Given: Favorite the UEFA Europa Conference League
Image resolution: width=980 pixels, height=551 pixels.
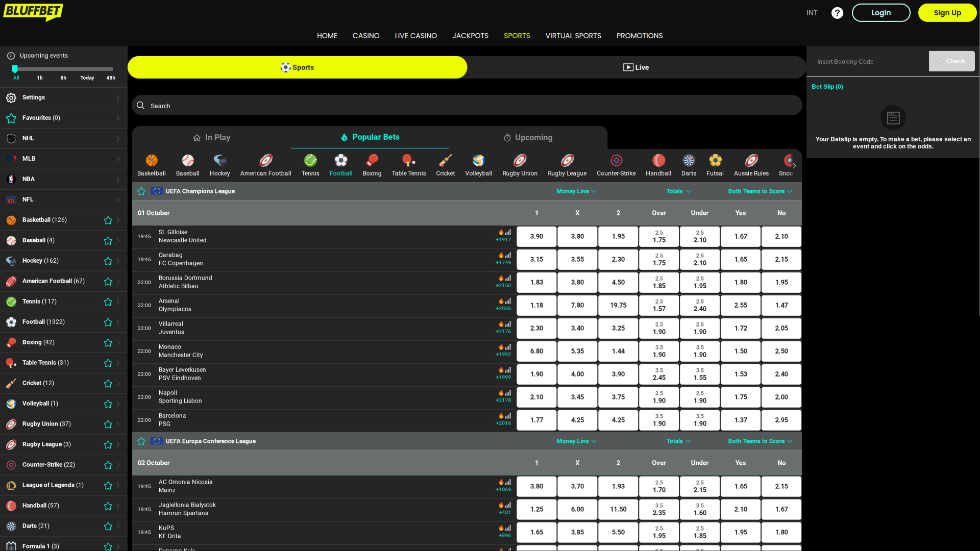Looking at the screenshot, I should 141,441.
